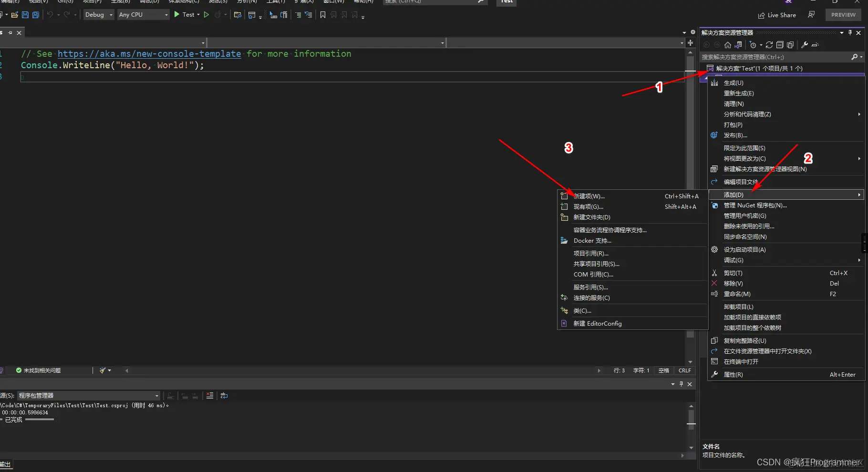Click Home icon in Solution Explorer toolbar
This screenshot has width=868, height=472.
coord(728,45)
